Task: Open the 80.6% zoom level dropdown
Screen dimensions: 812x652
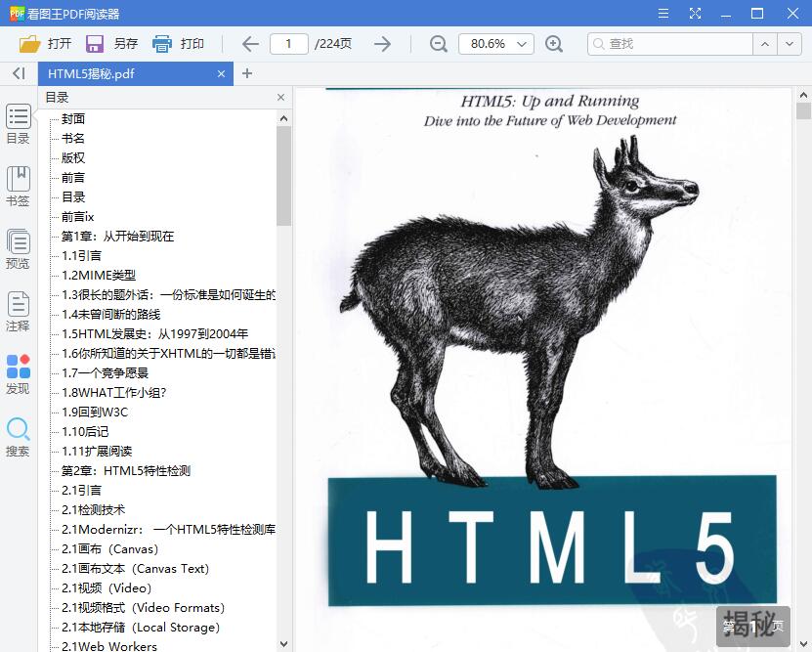Action: [496, 44]
